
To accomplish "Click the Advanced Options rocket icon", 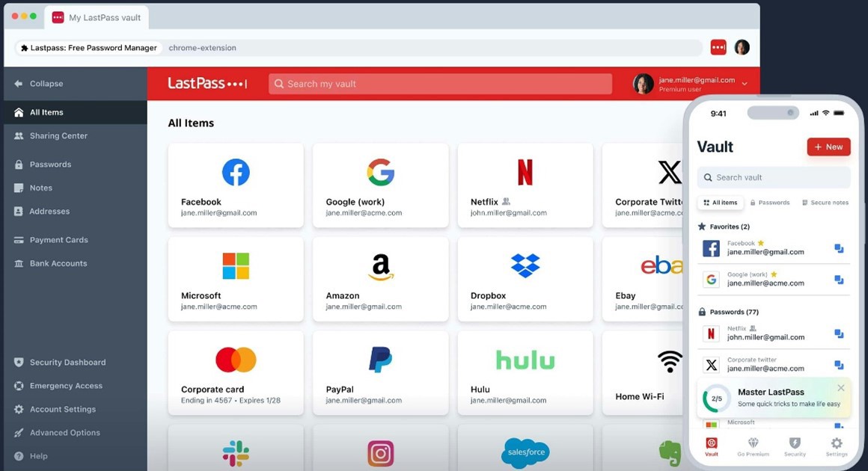I will [x=19, y=433].
